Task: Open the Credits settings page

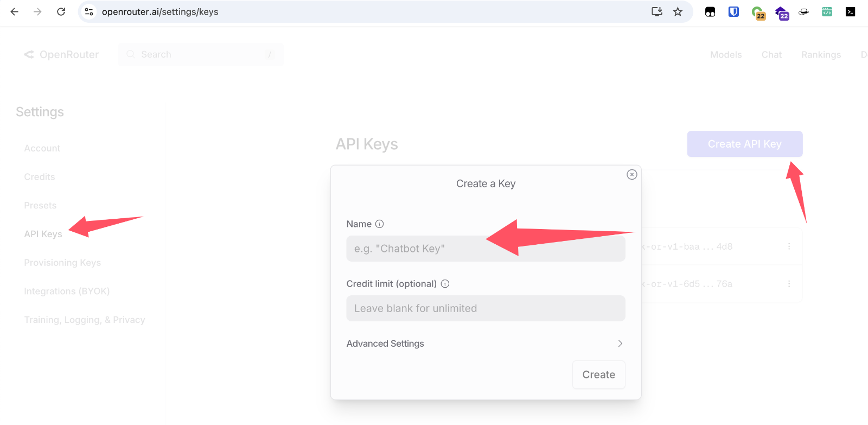Action: pos(40,177)
